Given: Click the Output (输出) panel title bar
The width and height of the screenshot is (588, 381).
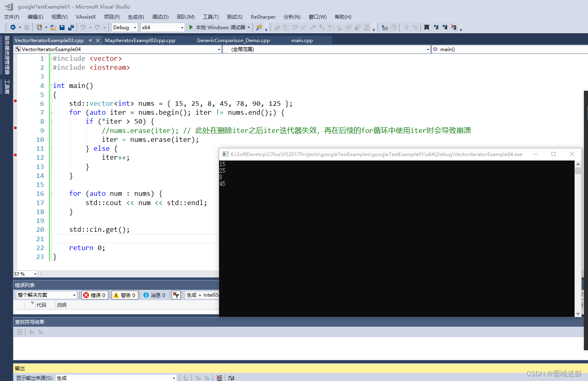Looking at the screenshot, I should tap(300, 368).
